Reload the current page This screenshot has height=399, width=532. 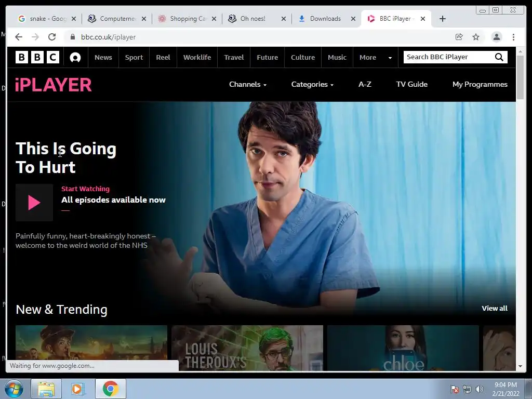pos(52,37)
